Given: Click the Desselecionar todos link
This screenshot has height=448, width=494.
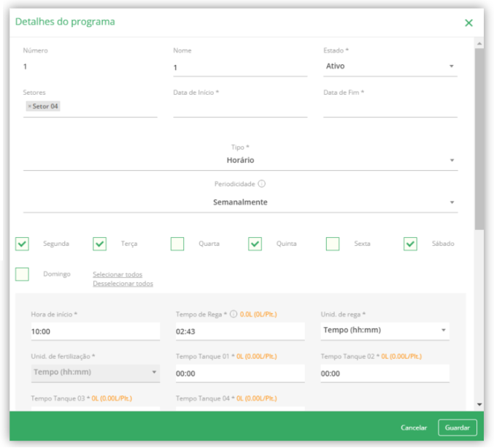Looking at the screenshot, I should (x=123, y=284).
